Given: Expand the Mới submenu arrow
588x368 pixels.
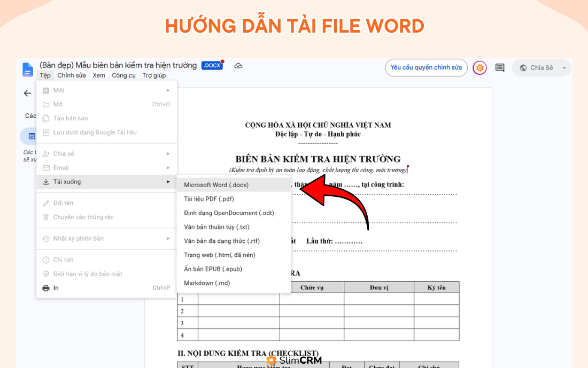Looking at the screenshot, I should click(168, 90).
